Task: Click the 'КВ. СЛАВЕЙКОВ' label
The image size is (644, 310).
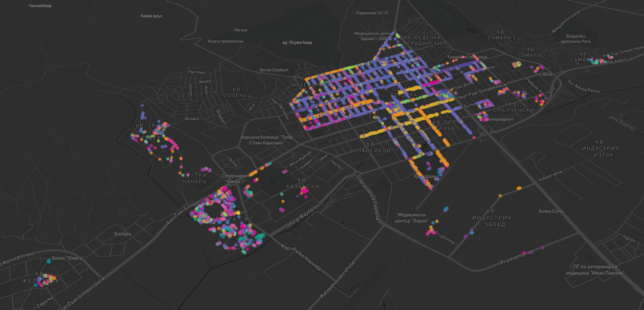Action: tap(372, 147)
